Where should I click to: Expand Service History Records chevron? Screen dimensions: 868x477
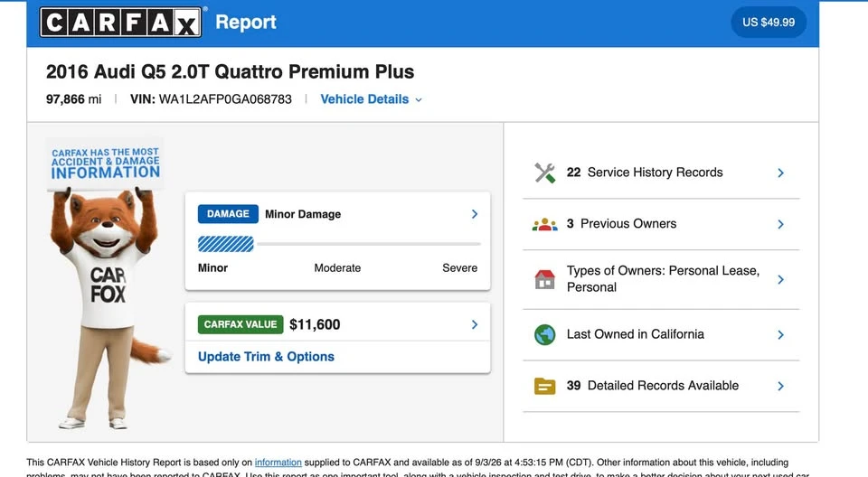pos(780,173)
